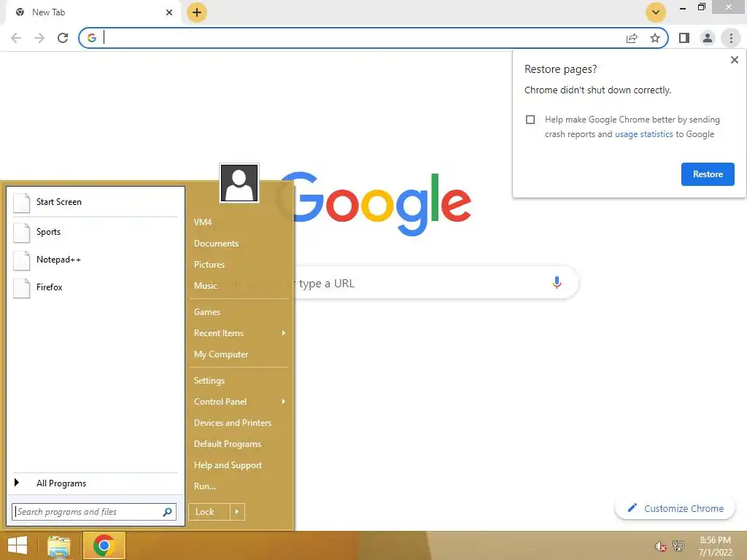The height and width of the screenshot is (560, 747).
Task: Click the user account picture
Action: [239, 183]
